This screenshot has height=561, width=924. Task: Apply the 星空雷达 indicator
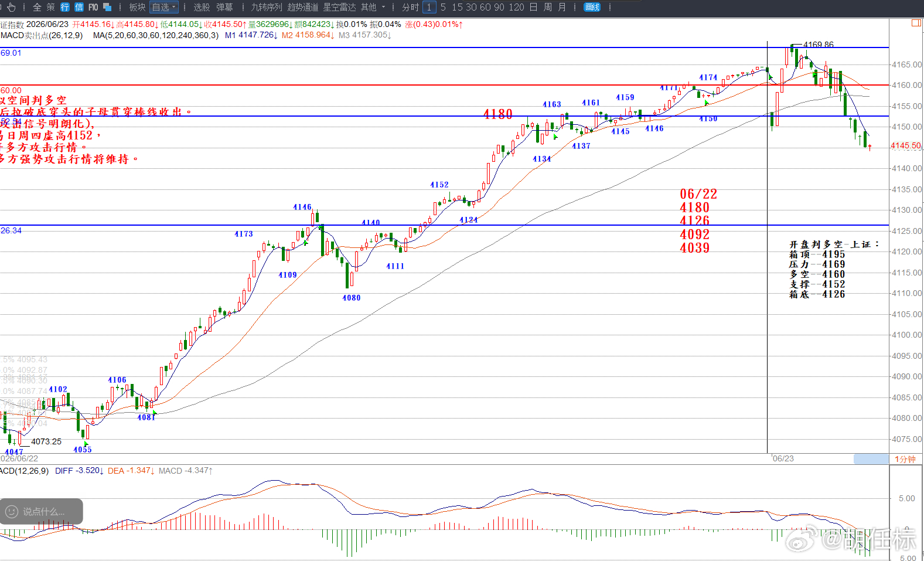click(x=339, y=7)
